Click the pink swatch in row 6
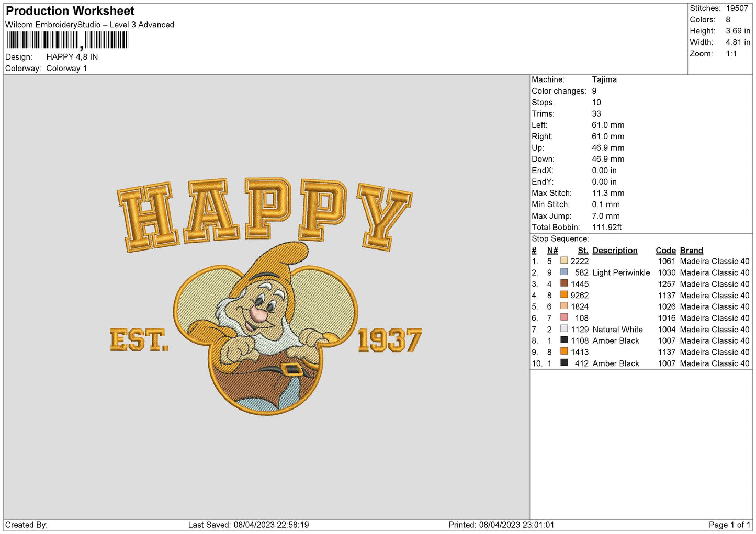 (x=563, y=317)
